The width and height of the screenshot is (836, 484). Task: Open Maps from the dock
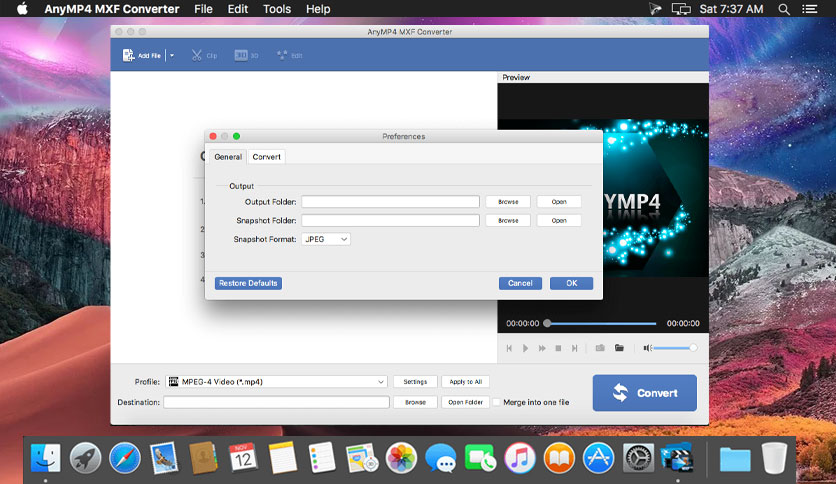coord(361,458)
